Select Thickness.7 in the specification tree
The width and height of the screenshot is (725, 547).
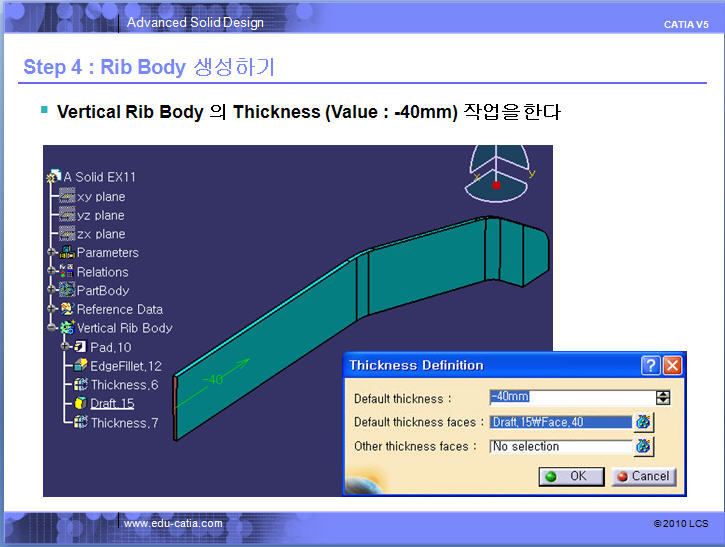[x=124, y=423]
